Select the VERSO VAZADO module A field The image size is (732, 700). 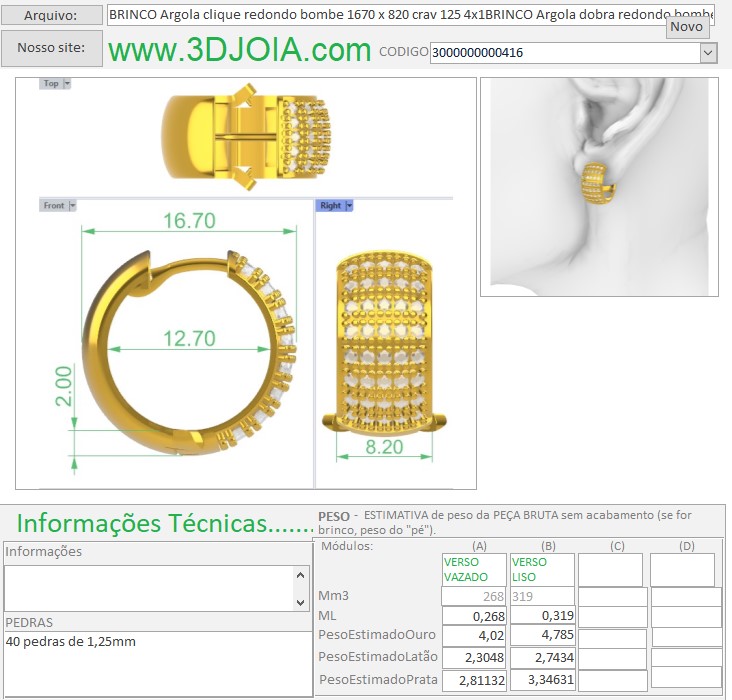tap(473, 570)
